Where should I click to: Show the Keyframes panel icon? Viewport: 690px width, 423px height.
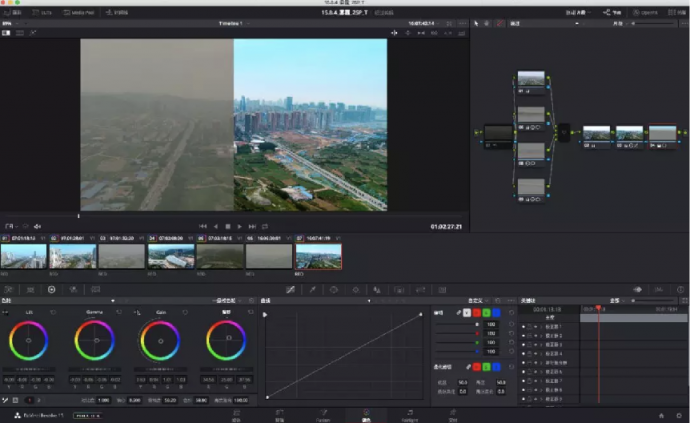[637, 290]
